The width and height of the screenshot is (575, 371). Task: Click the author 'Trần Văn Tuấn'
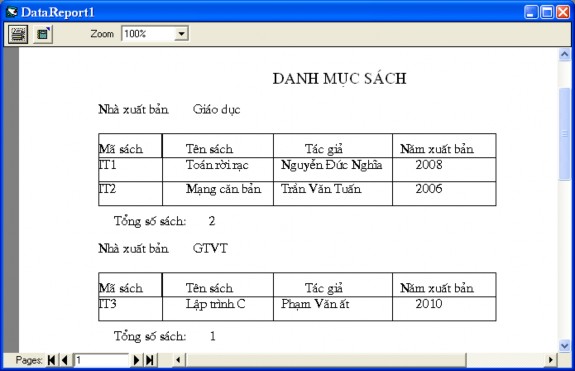(x=321, y=189)
